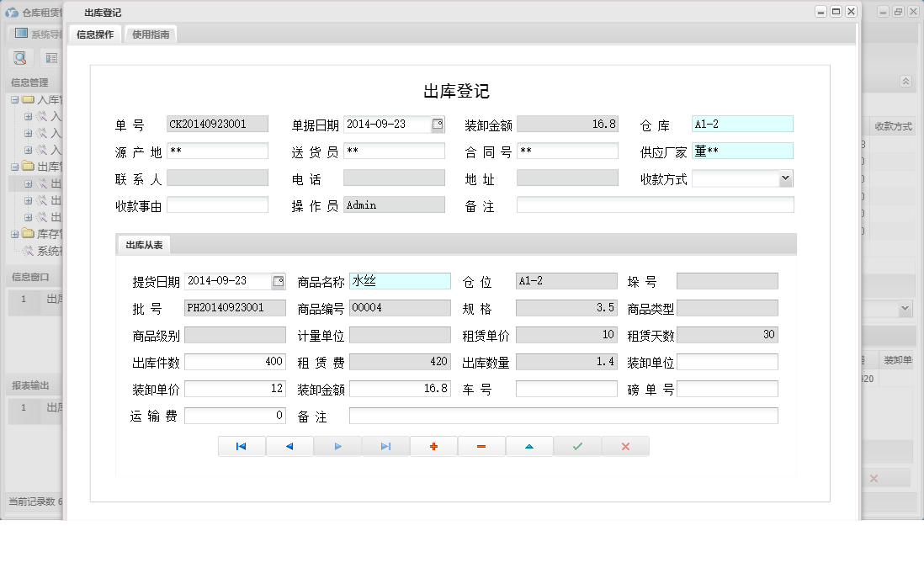Click the collapse chevron at top right of form
924x568 pixels.
[x=906, y=81]
